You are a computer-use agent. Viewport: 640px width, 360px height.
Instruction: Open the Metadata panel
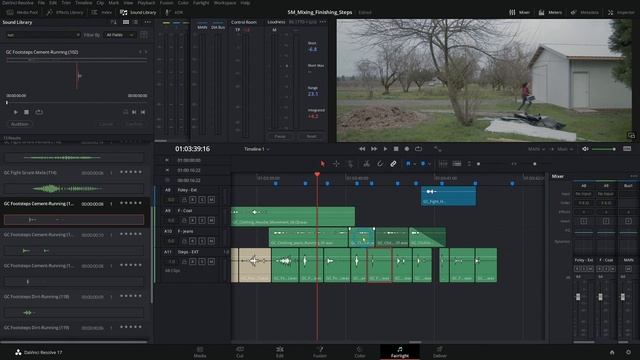tap(584, 13)
